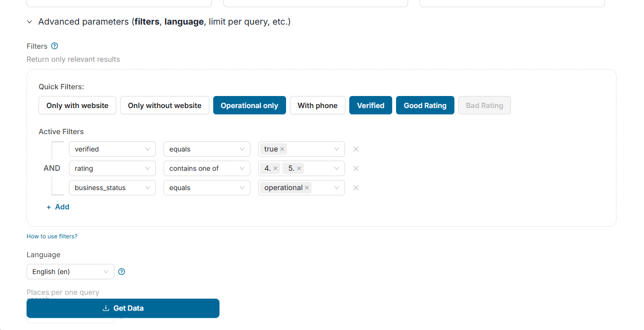Remove the '5.' rating tag
The image size is (644, 330).
coord(299,168)
